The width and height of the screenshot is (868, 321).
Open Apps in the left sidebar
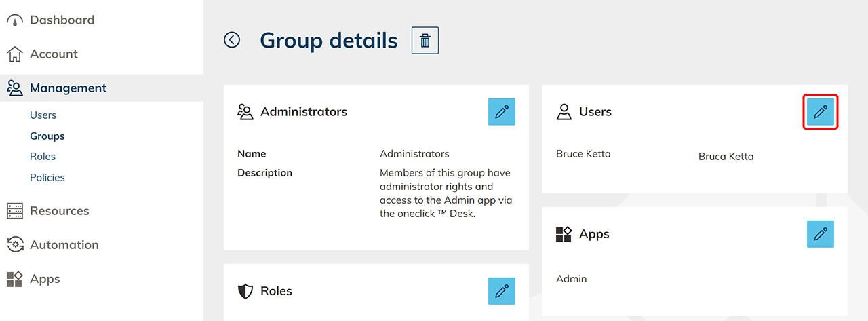coord(45,279)
